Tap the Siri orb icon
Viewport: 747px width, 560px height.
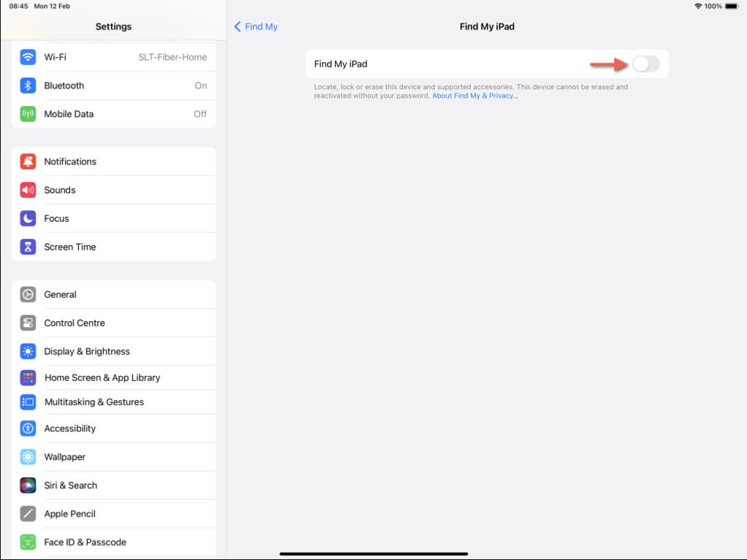click(28, 486)
